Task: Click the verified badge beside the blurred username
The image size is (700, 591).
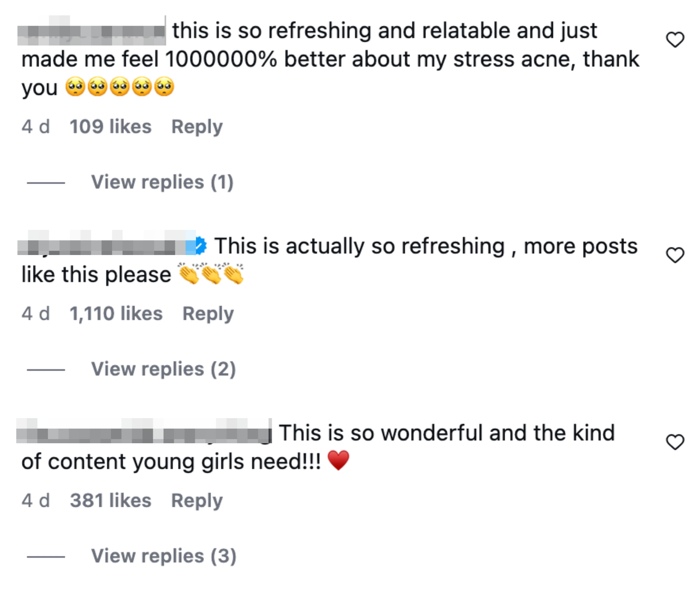Action: coord(201,246)
